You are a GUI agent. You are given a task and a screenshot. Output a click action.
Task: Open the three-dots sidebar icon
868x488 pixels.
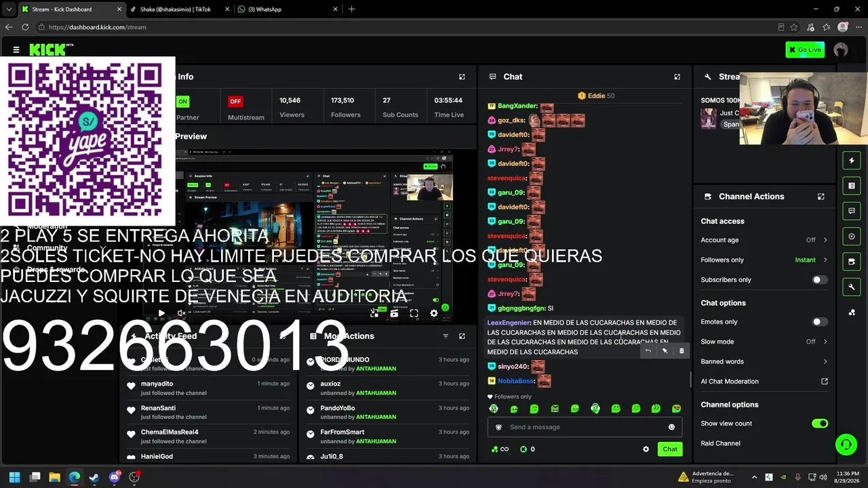click(852, 312)
